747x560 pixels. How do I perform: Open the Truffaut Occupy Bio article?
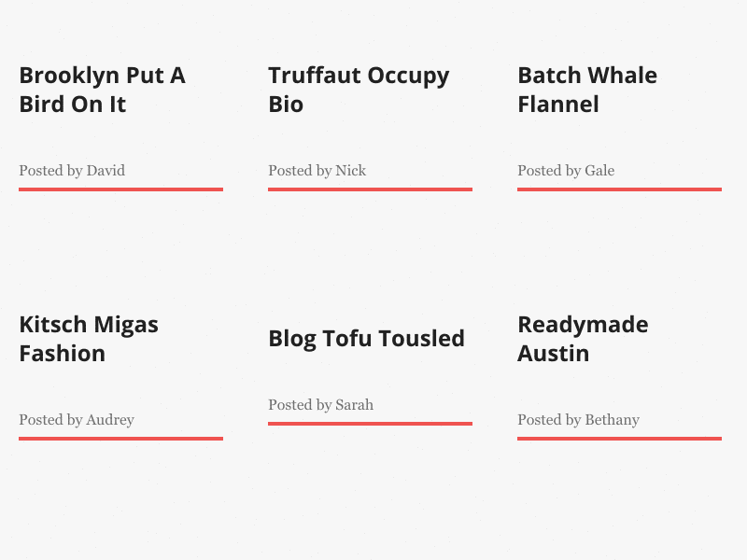click(x=359, y=90)
